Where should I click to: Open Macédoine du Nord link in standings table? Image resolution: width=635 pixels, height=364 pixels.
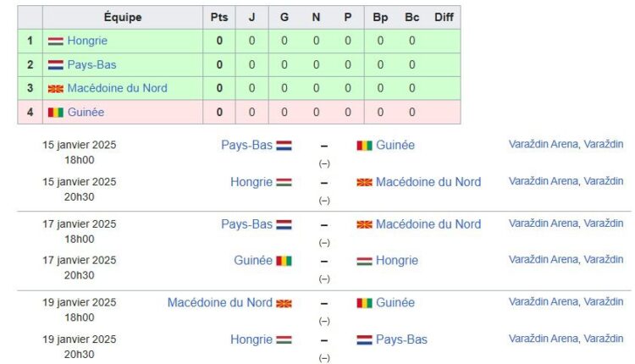click(117, 88)
